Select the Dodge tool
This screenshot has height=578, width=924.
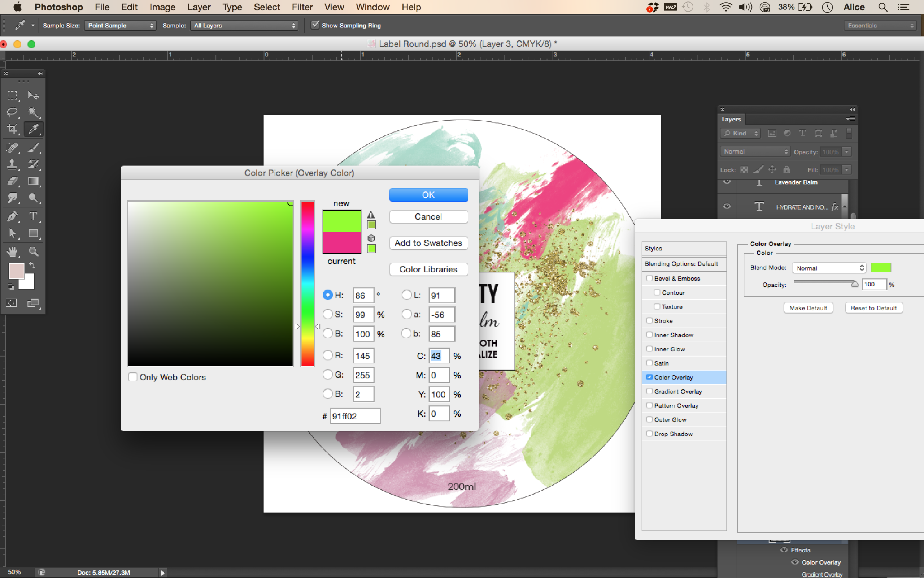(x=33, y=198)
